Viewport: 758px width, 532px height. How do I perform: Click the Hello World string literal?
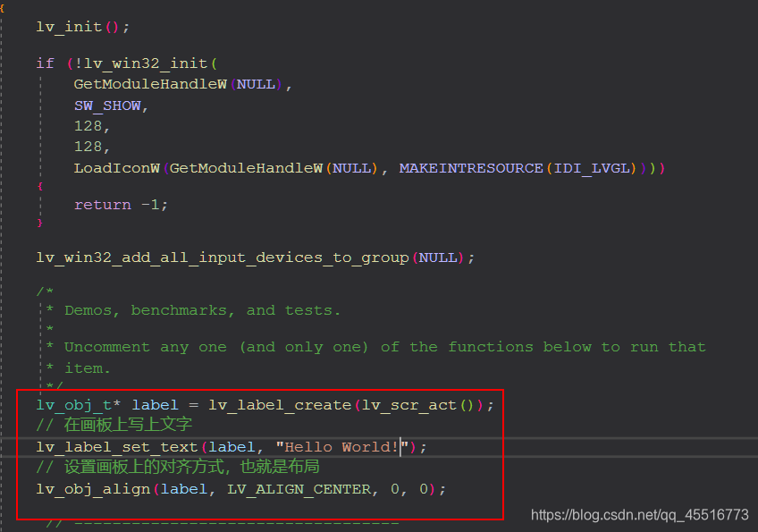(338, 446)
